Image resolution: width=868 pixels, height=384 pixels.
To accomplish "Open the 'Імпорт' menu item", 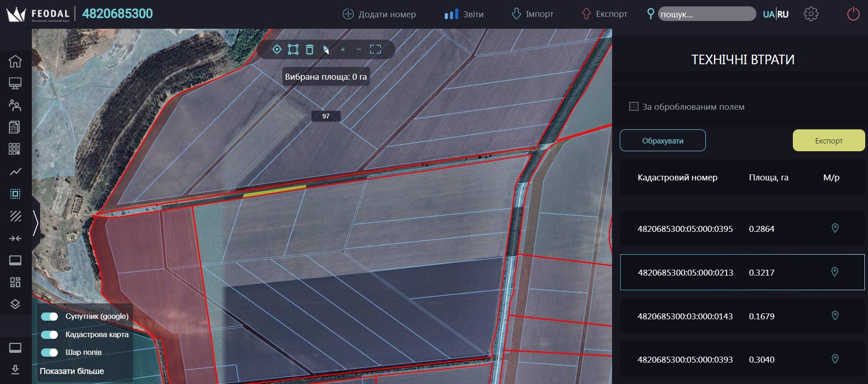I will [x=532, y=14].
